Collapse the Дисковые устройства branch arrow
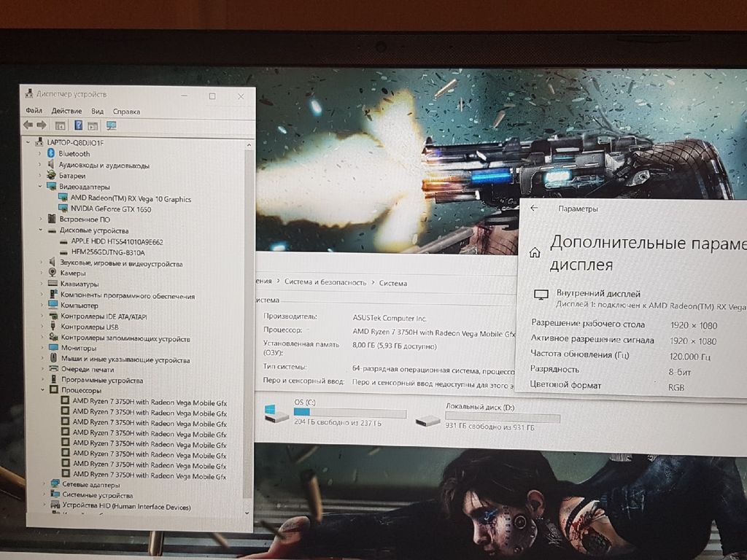The height and width of the screenshot is (560, 747). point(41,230)
